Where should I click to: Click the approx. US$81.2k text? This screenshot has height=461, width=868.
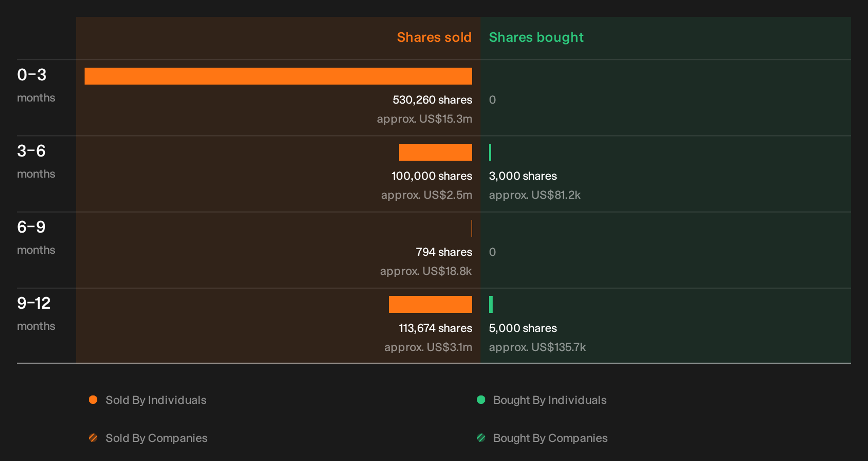pos(534,195)
